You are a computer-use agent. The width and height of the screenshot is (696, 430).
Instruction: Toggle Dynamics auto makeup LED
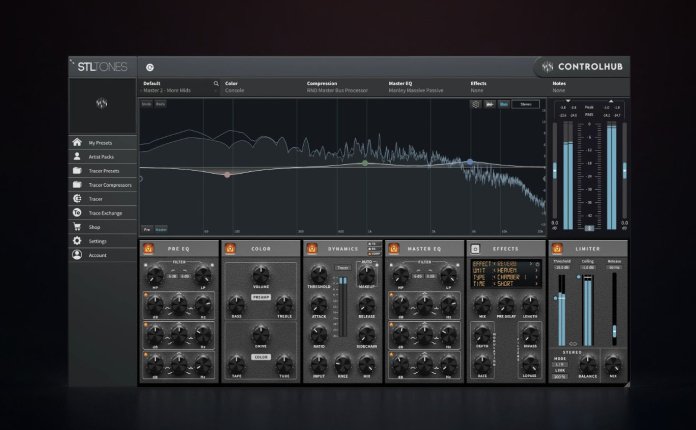pyautogui.click(x=376, y=265)
